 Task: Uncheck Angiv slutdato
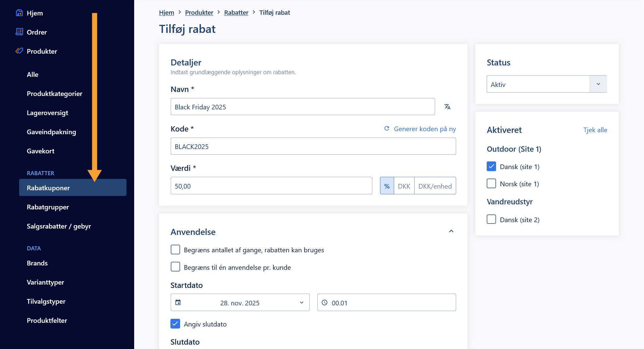coord(175,324)
